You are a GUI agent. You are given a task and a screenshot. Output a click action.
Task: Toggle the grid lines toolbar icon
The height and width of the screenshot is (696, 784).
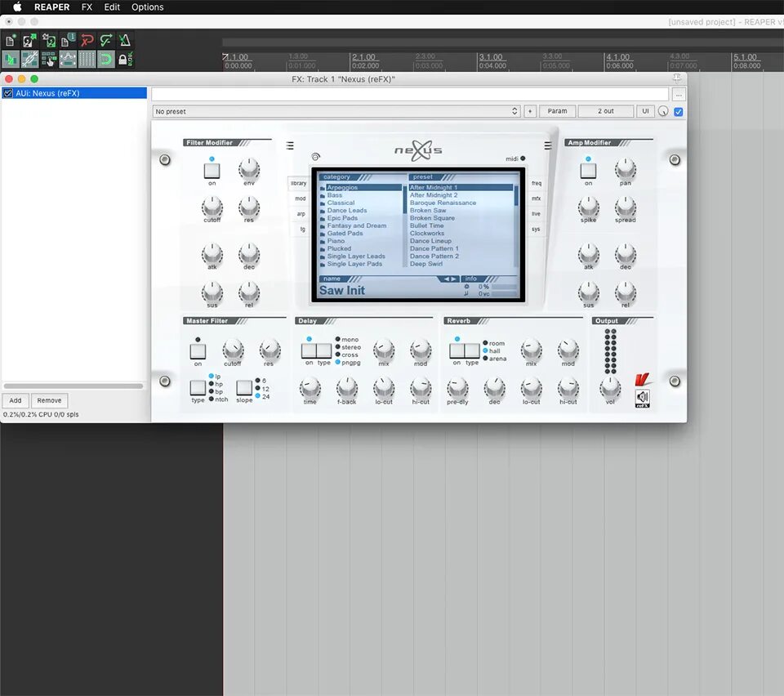(x=87, y=60)
